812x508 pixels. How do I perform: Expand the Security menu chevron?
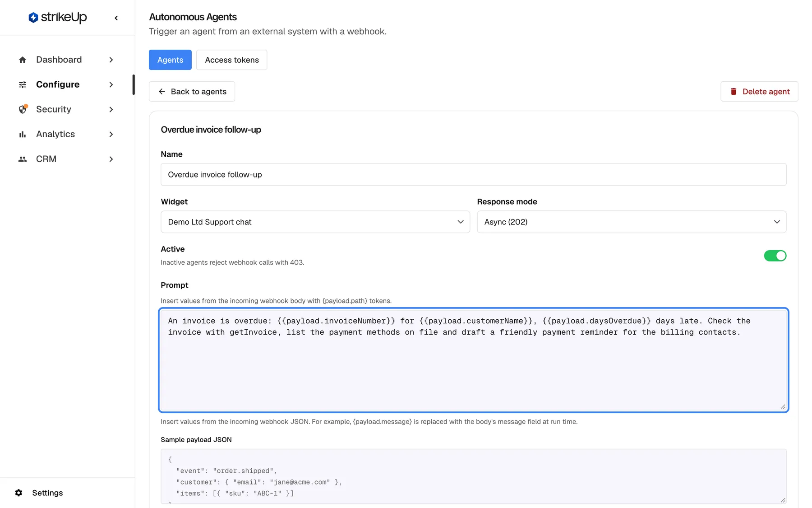[111, 109]
